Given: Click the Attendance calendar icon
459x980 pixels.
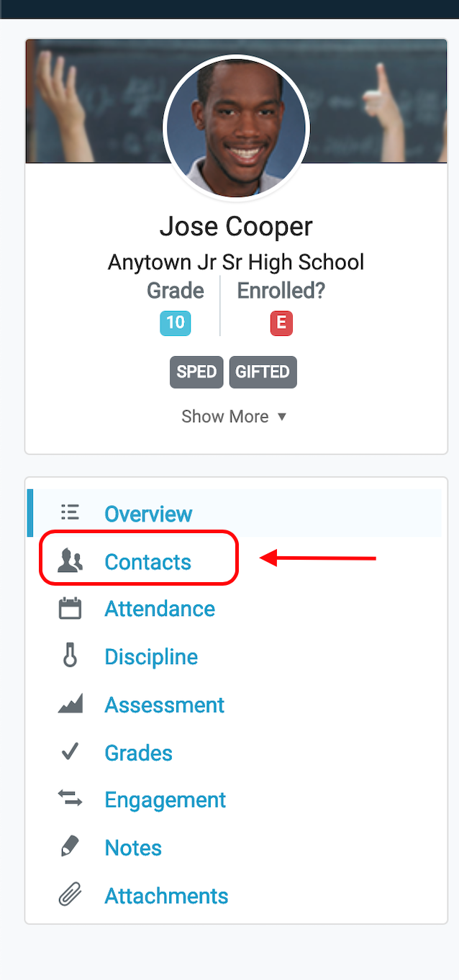Looking at the screenshot, I should coord(70,609).
